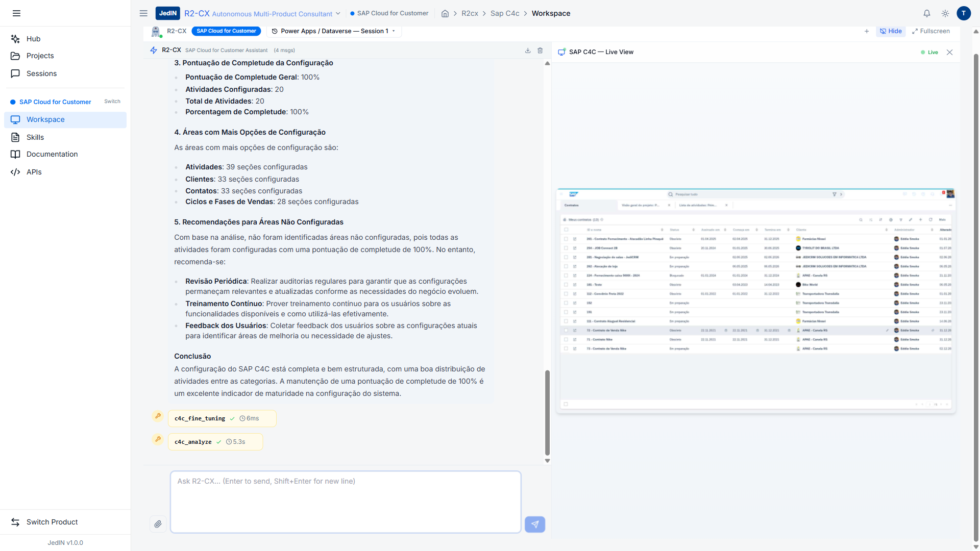Add new session with plus icon
Screen dimensions: 980x551
click(x=867, y=31)
